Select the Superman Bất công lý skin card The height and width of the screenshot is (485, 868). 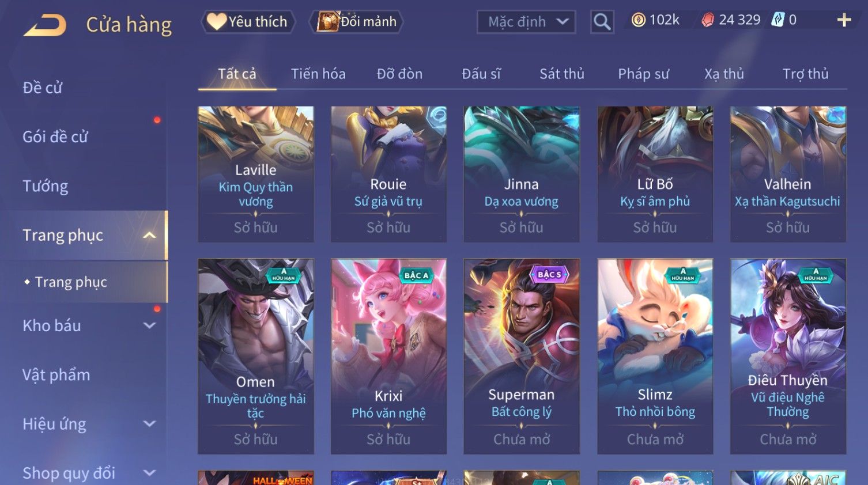point(522,356)
